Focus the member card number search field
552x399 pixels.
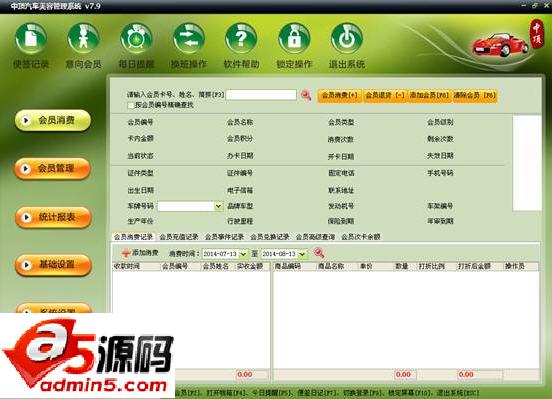coord(261,94)
